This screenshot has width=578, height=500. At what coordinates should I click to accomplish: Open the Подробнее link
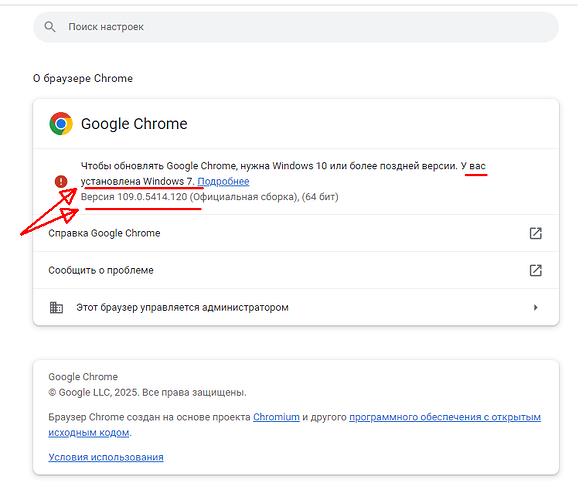223,181
